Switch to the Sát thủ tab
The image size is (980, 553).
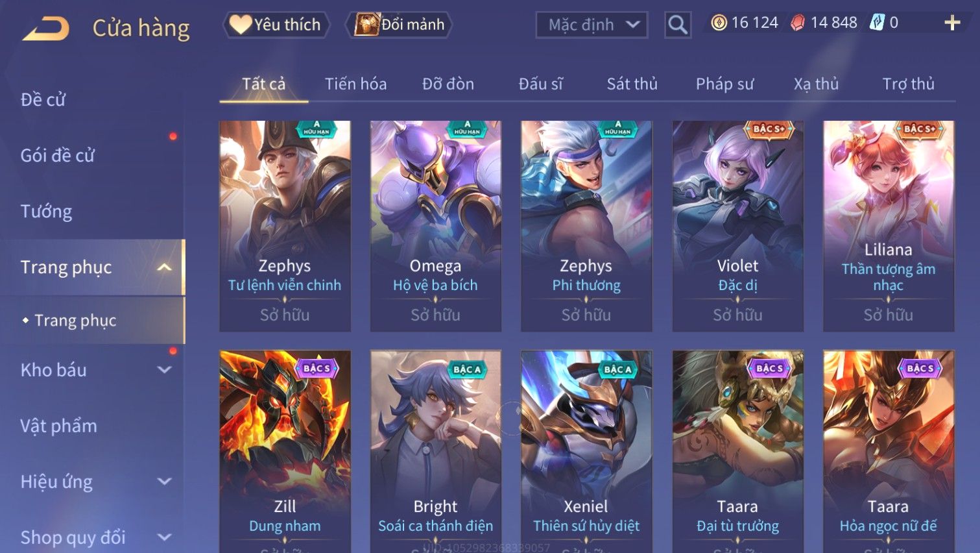[632, 84]
